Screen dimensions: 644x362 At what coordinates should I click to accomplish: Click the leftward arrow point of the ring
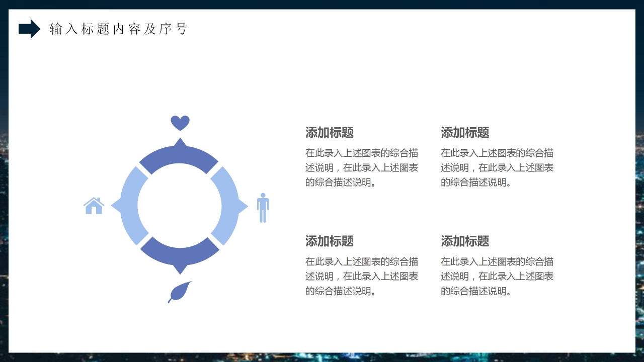pyautogui.click(x=117, y=205)
